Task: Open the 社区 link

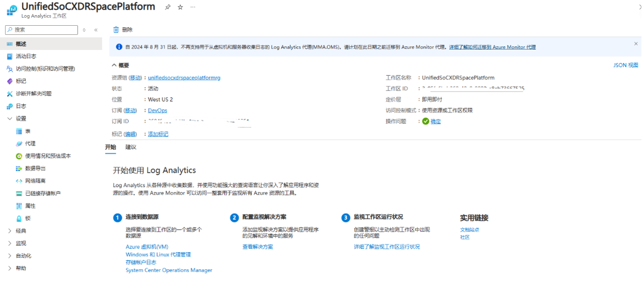Action: [x=465, y=236]
